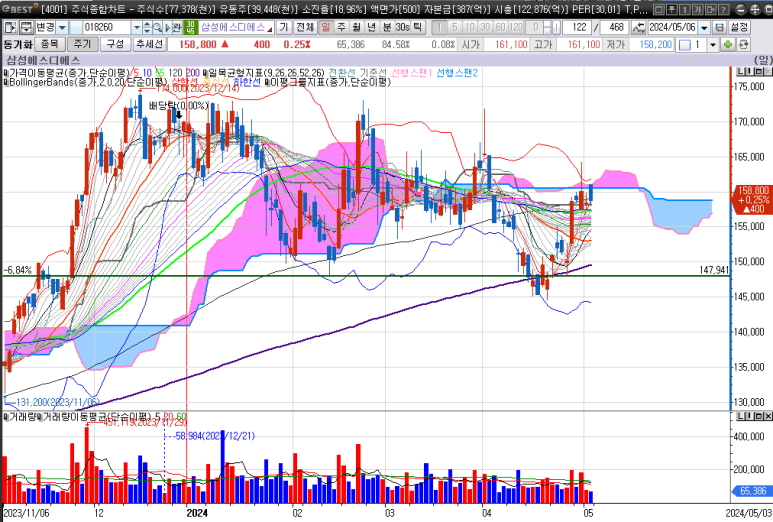Click the 고가 label cell

(543, 44)
